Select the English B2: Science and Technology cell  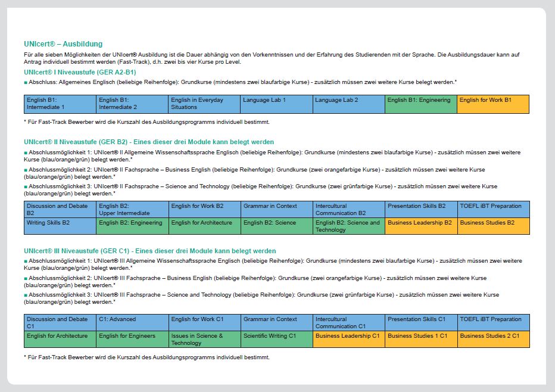point(349,226)
